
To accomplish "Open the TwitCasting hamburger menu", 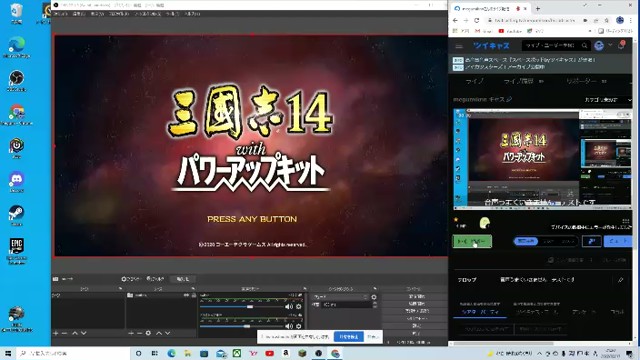I will (459, 46).
